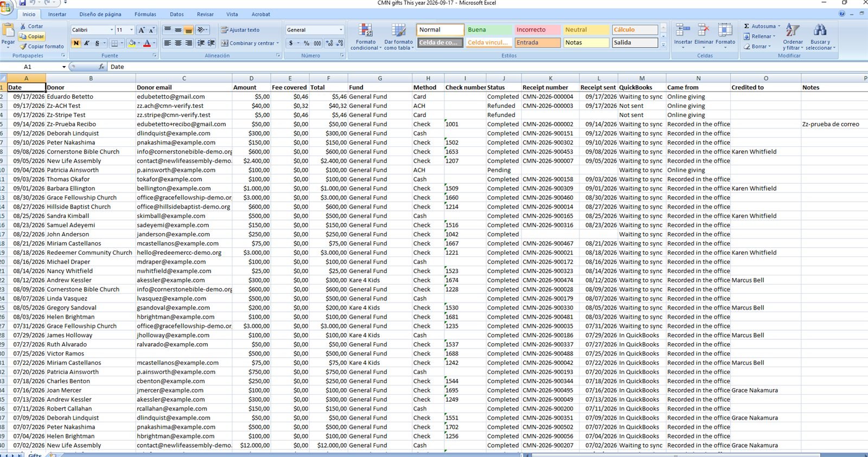Align text to the left
Screen dimensions: 868x457
[168, 43]
